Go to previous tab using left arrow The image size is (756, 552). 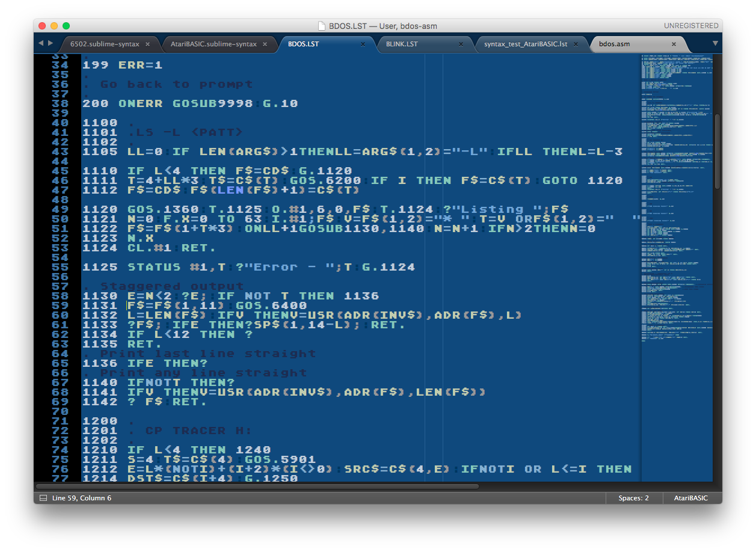41,43
